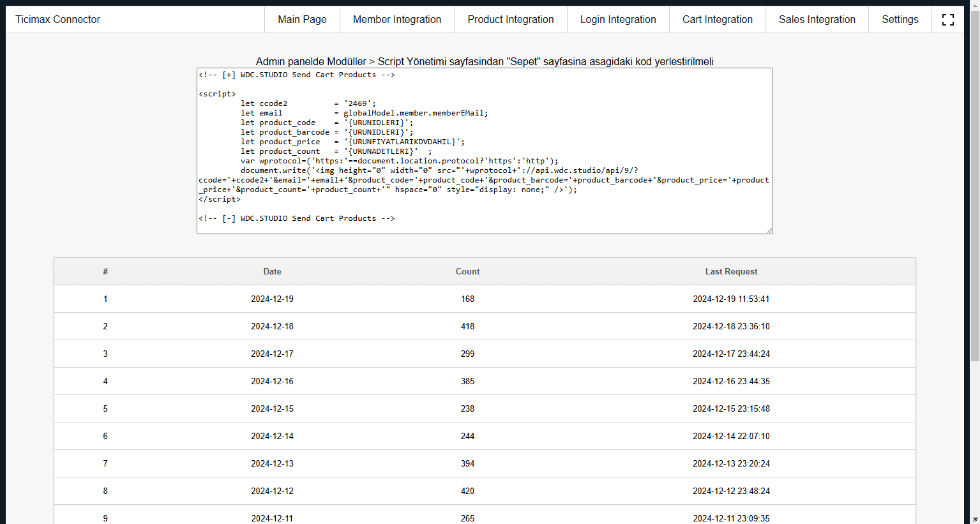Image resolution: width=980 pixels, height=524 pixels.
Task: Click the Last Request column header
Action: point(732,271)
